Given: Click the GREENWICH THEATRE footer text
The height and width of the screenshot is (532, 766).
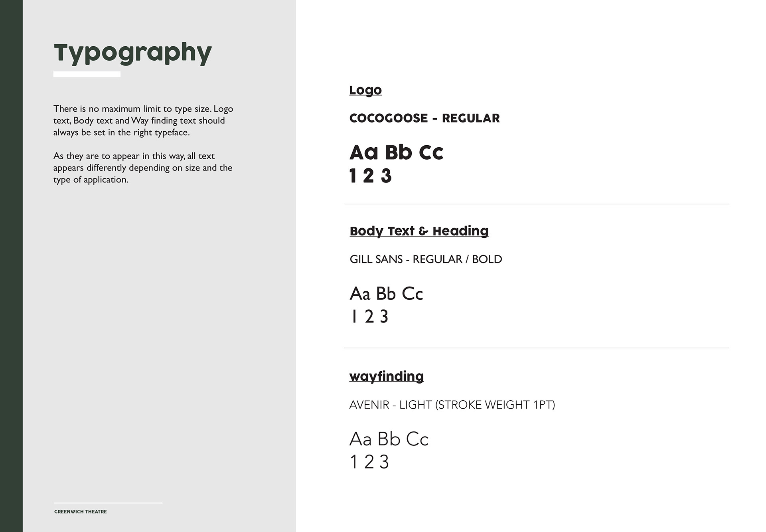Looking at the screenshot, I should tap(81, 512).
